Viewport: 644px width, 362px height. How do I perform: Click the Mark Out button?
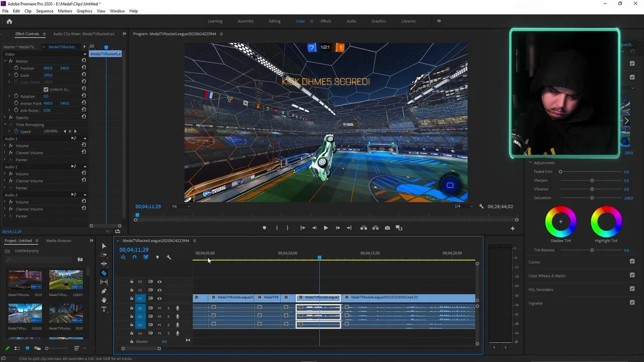[x=287, y=228]
